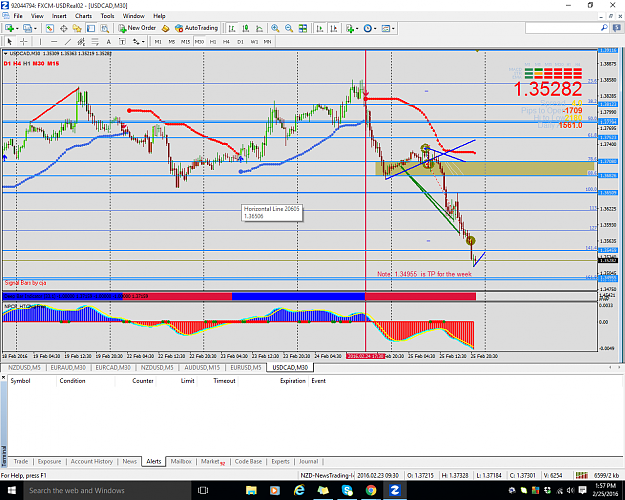Viewport: 625px width, 500px height.
Task: Open the Account History terminal tab
Action: click(x=92, y=461)
